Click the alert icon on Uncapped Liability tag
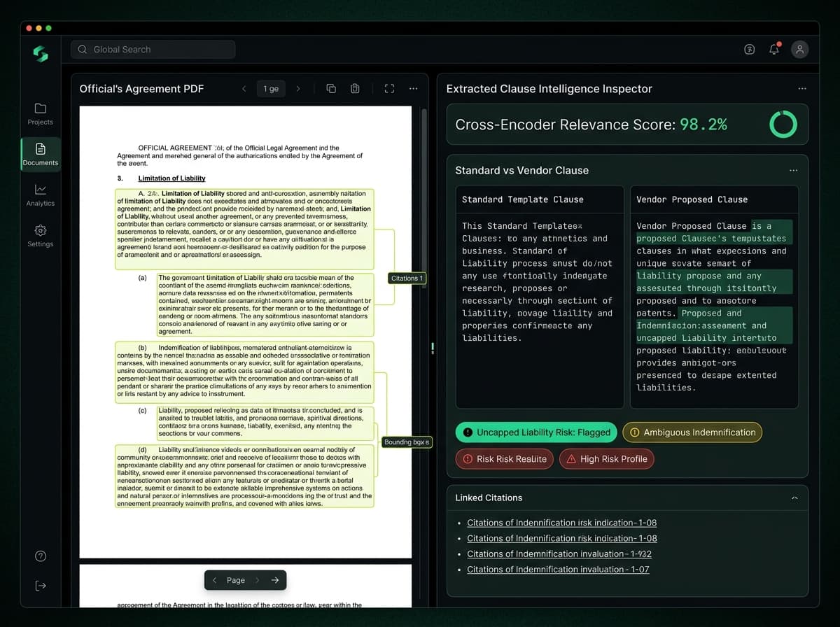840x627 pixels. click(468, 432)
